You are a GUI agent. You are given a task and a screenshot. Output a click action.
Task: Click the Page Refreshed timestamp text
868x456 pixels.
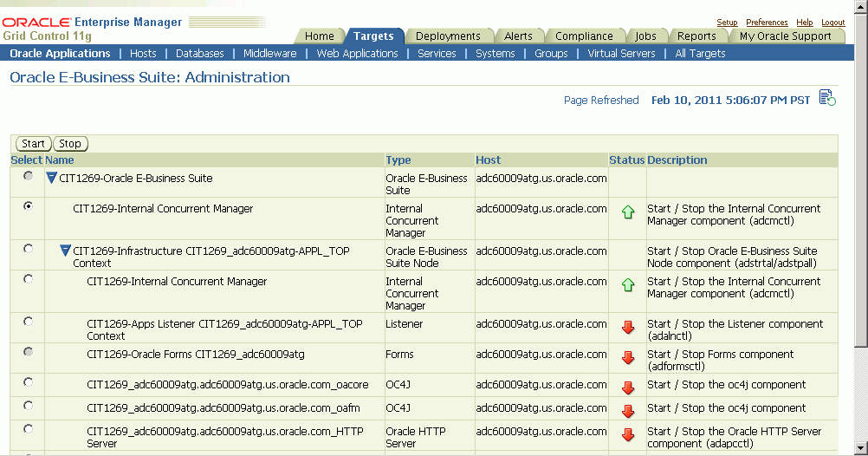tap(730, 100)
